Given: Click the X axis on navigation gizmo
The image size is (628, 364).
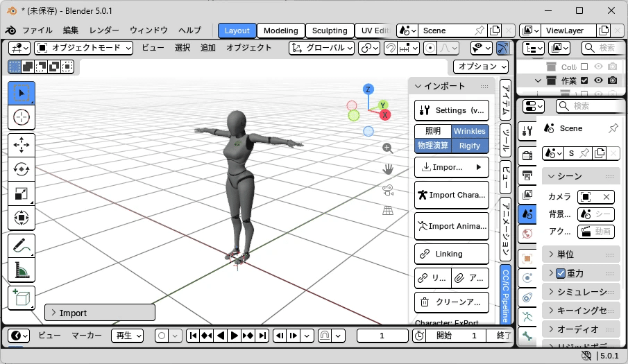Looking at the screenshot, I should (x=385, y=115).
